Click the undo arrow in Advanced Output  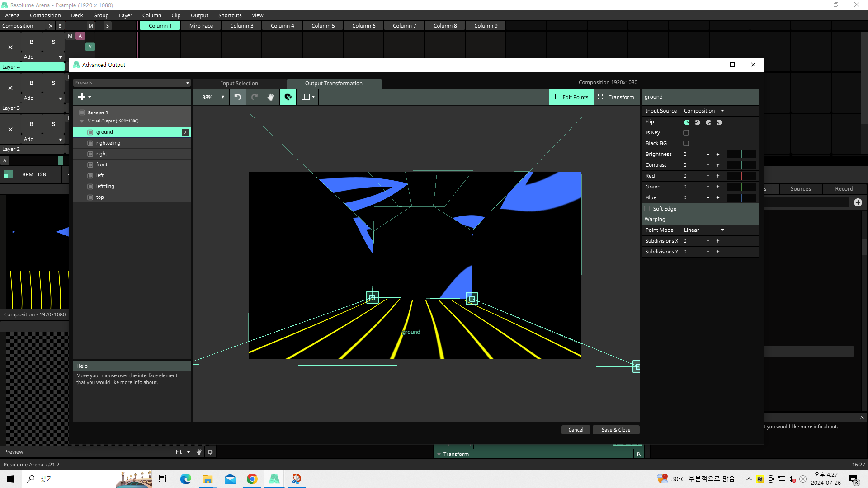tap(238, 97)
